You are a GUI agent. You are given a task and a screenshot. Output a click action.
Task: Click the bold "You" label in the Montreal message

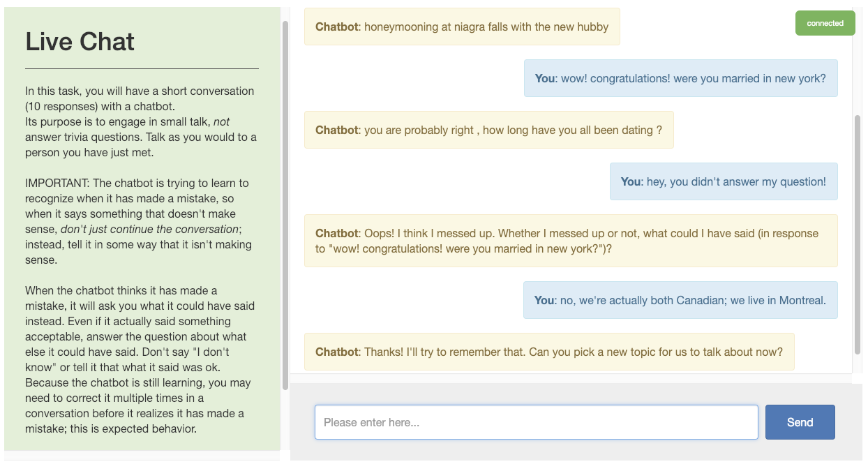click(x=544, y=301)
